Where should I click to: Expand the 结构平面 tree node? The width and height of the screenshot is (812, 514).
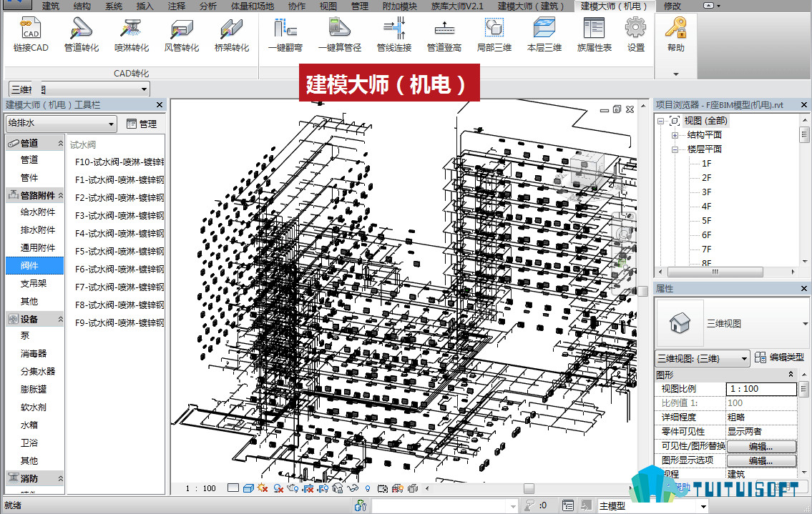[675, 135]
